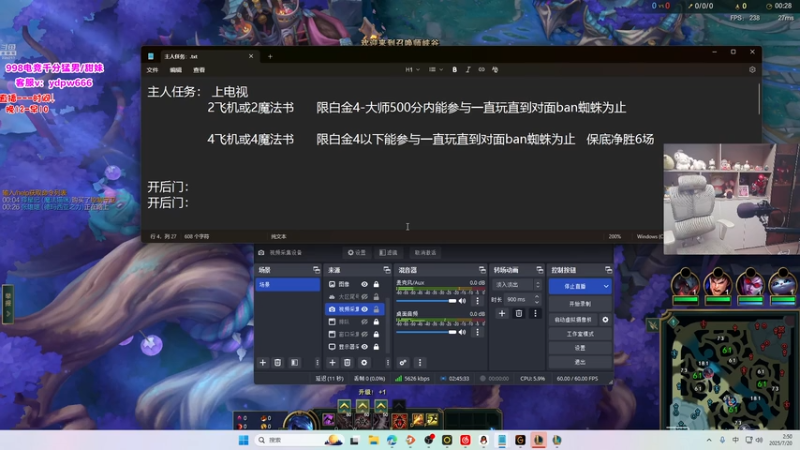Toggle italic formatting in Notepad
The image size is (800, 450).
point(468,70)
